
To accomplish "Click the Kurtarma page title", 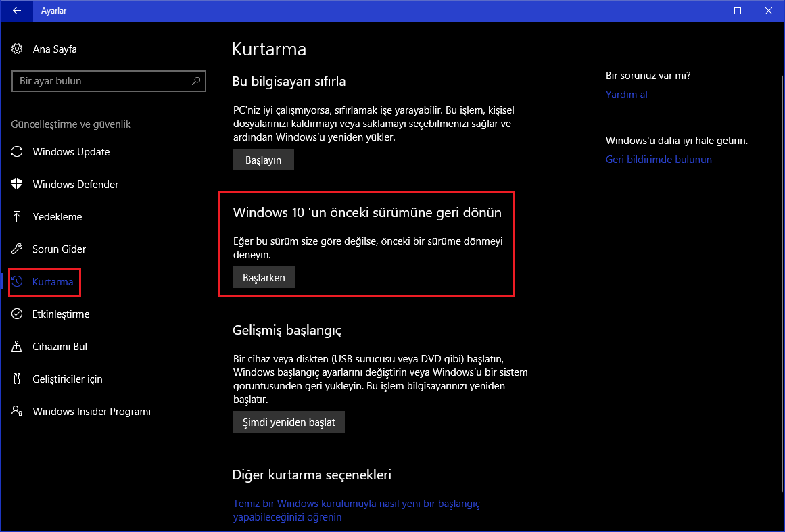I will pyautogui.click(x=269, y=49).
